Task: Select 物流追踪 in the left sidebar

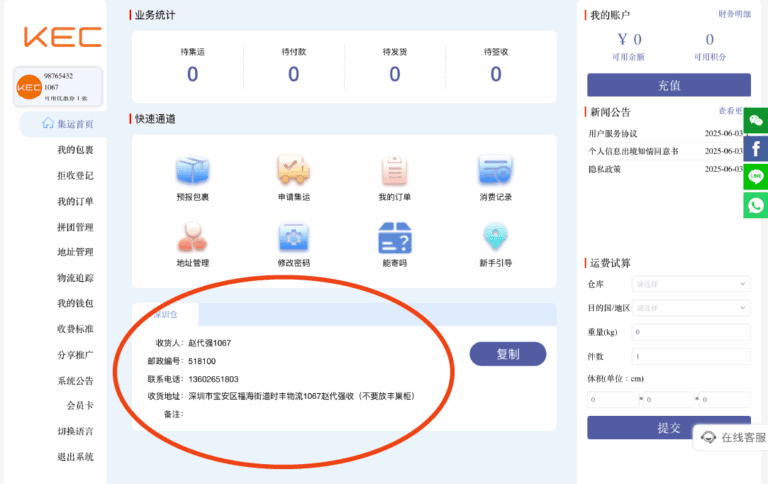Action: point(75,278)
